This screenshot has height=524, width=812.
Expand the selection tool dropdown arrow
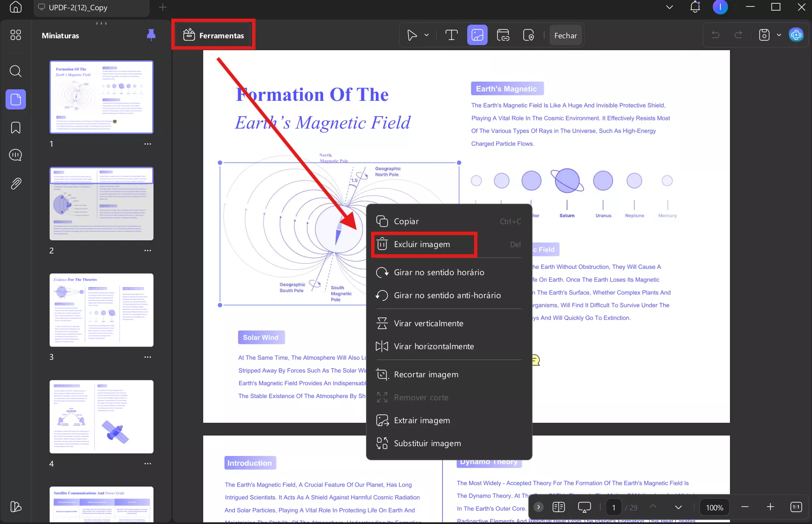click(426, 35)
